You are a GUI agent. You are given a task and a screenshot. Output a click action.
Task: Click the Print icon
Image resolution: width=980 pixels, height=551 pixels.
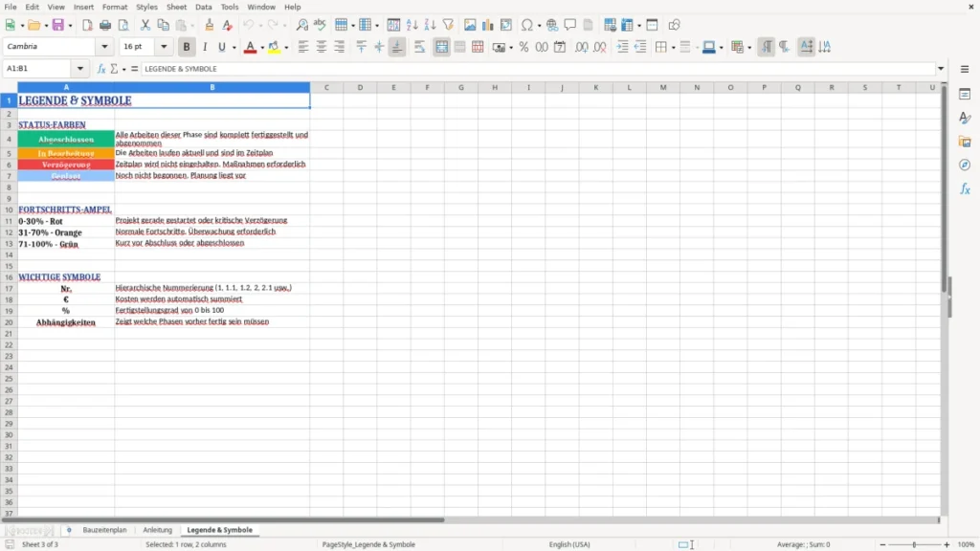[x=105, y=25]
